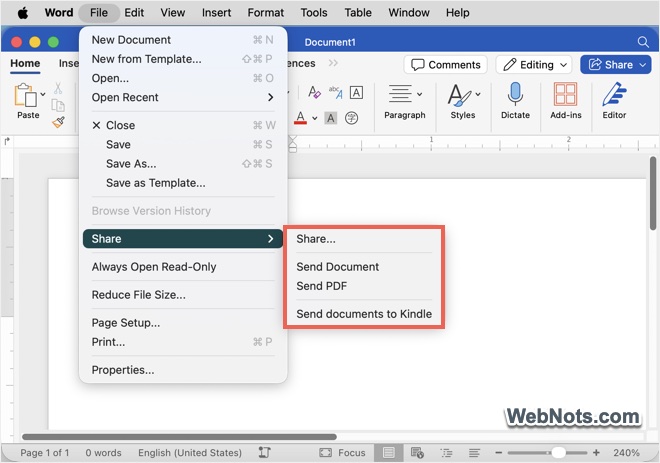Expand the blue Share button dropdown arrow

[643, 65]
